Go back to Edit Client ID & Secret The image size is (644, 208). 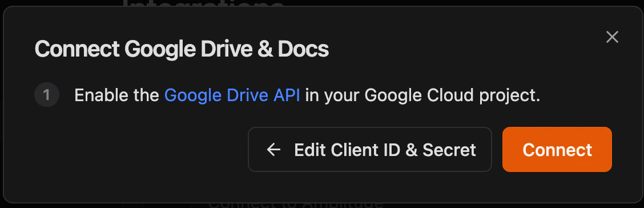[369, 150]
